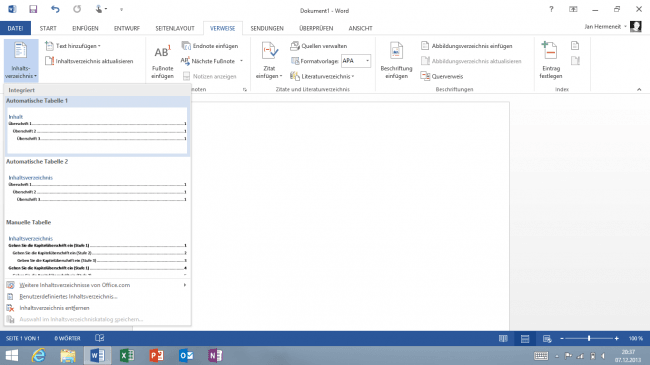Open Outlook from the taskbar
The height and width of the screenshot is (365, 650).
point(186,355)
